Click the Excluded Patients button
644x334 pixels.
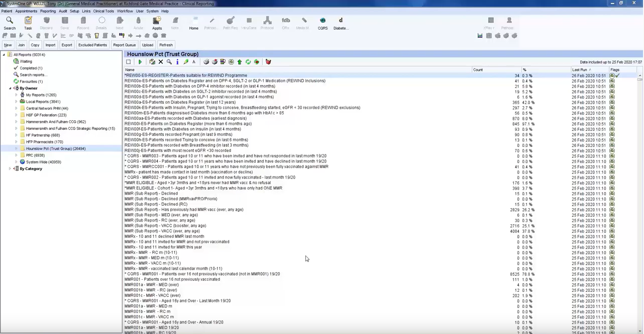pyautogui.click(x=92, y=45)
